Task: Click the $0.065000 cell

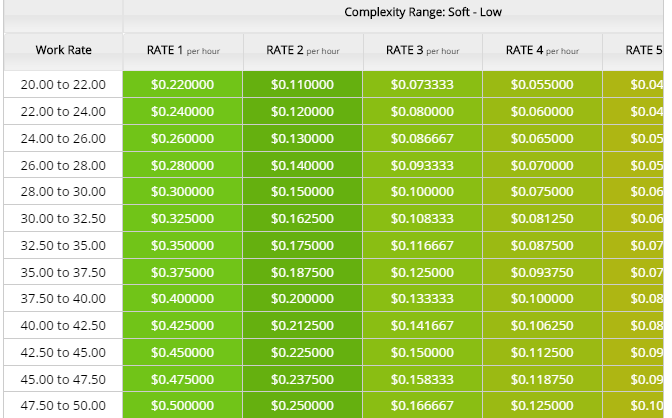Action: coord(543,138)
